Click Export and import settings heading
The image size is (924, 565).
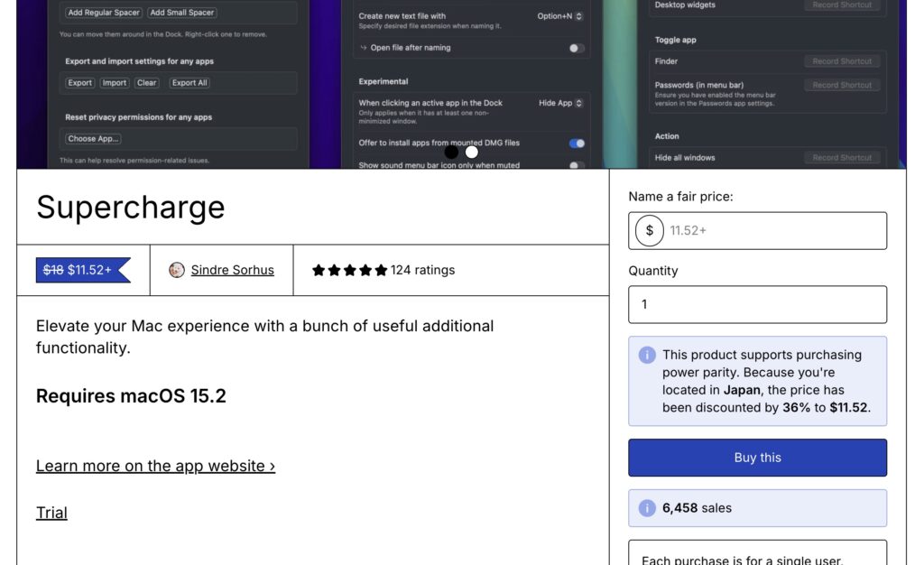click(x=139, y=61)
